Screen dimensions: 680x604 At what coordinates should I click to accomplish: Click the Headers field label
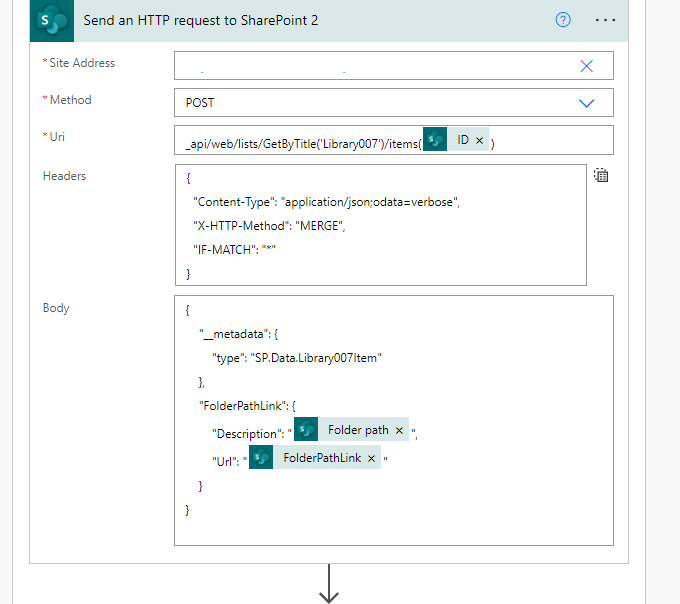pyautogui.click(x=64, y=176)
